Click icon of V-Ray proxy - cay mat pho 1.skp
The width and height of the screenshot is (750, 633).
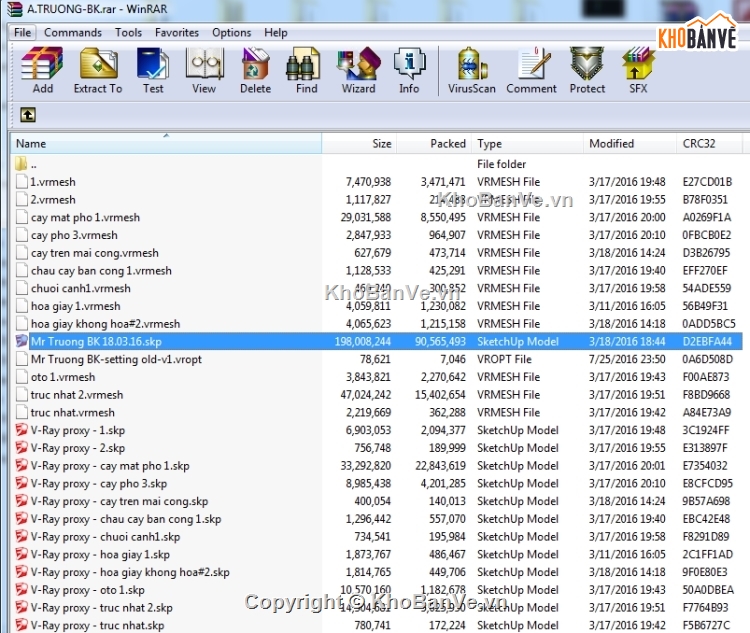pyautogui.click(x=22, y=465)
